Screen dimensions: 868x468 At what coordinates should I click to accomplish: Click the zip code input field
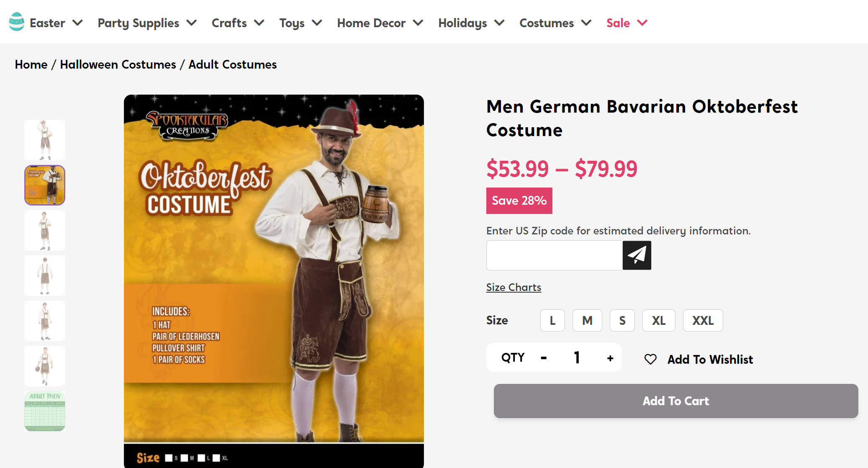(554, 255)
